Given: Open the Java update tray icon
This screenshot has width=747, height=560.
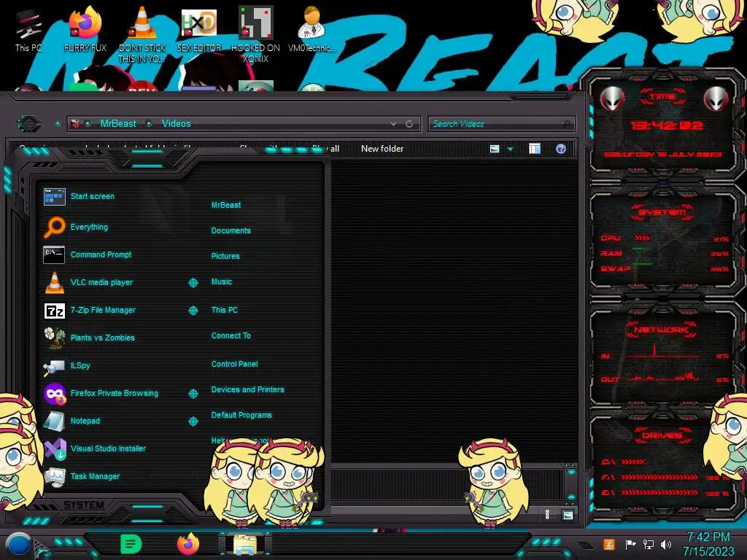Looking at the screenshot, I should click(x=609, y=544).
